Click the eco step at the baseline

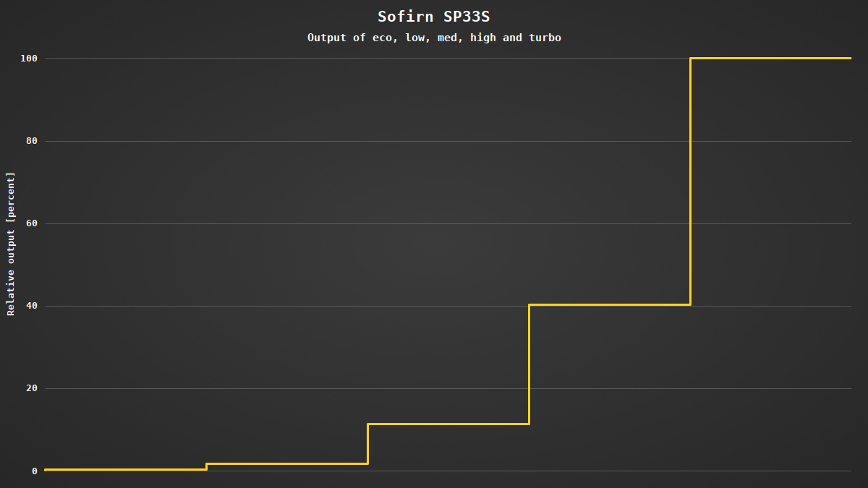pos(125,469)
